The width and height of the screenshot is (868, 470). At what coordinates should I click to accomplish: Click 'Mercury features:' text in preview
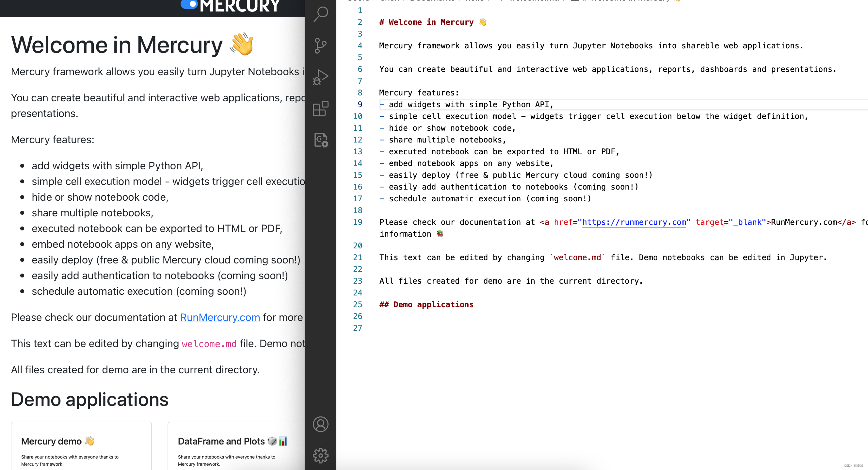pyautogui.click(x=53, y=140)
